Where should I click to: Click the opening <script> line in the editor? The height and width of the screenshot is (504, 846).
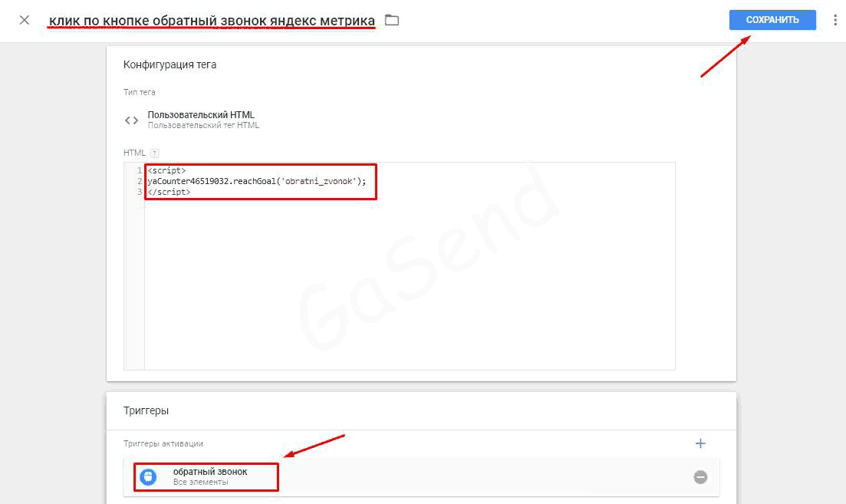click(x=166, y=170)
